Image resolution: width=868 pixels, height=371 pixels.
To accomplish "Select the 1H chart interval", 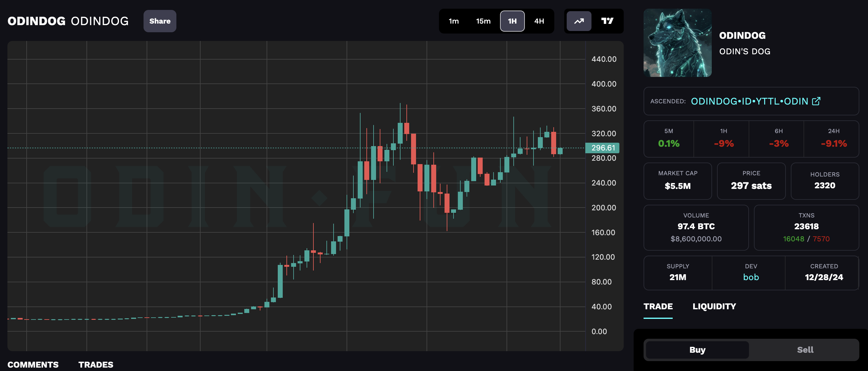I will [x=512, y=21].
